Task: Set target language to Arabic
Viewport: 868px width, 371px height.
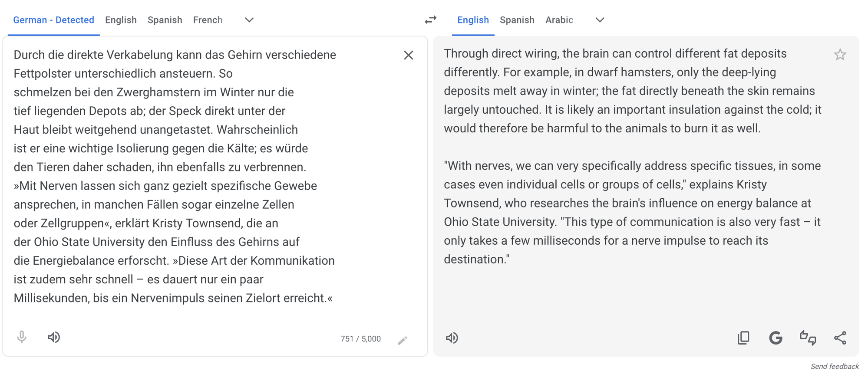Action: click(559, 20)
